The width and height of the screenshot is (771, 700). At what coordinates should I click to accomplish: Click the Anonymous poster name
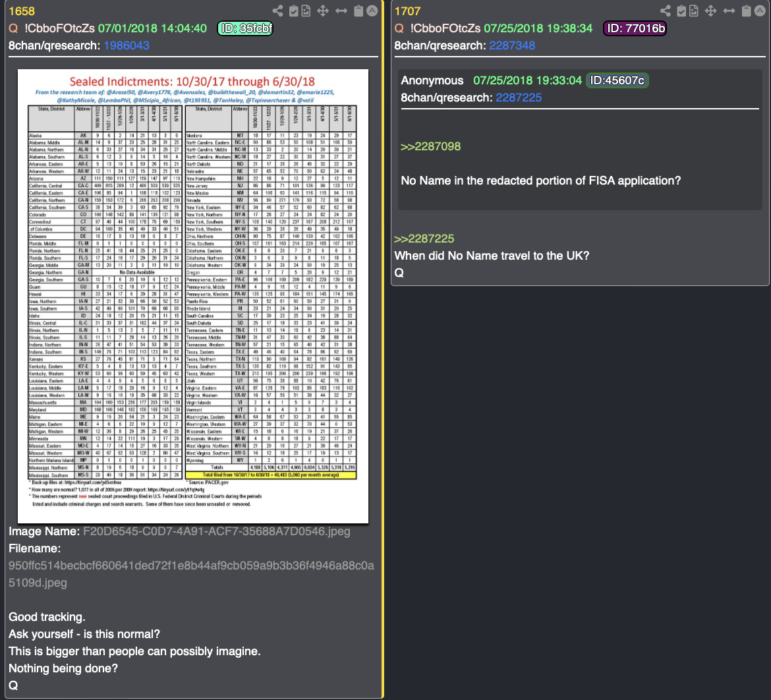coord(432,80)
